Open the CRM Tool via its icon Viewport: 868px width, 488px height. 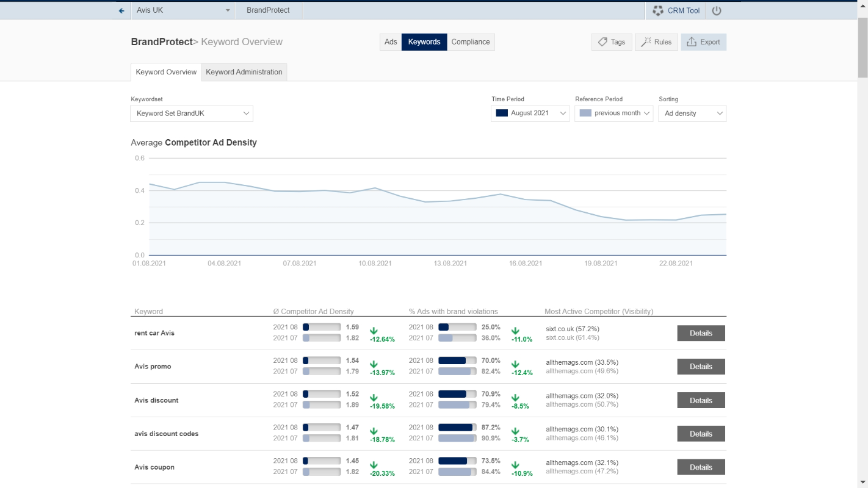657,10
